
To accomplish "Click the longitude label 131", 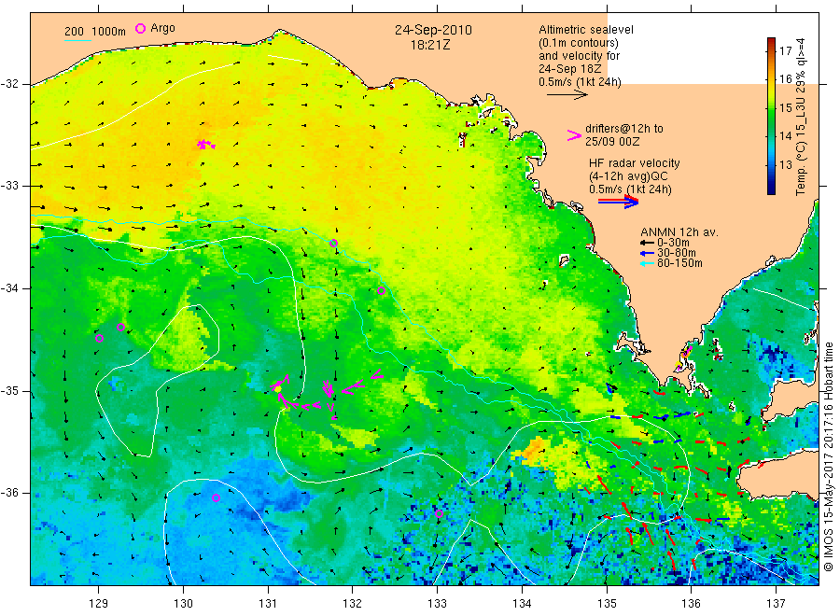I will coord(268,604).
